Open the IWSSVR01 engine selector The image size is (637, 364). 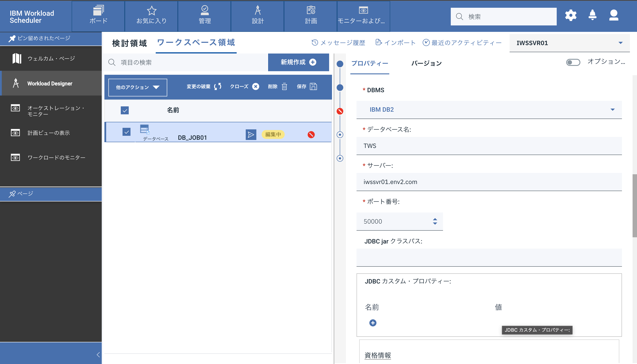click(x=569, y=43)
